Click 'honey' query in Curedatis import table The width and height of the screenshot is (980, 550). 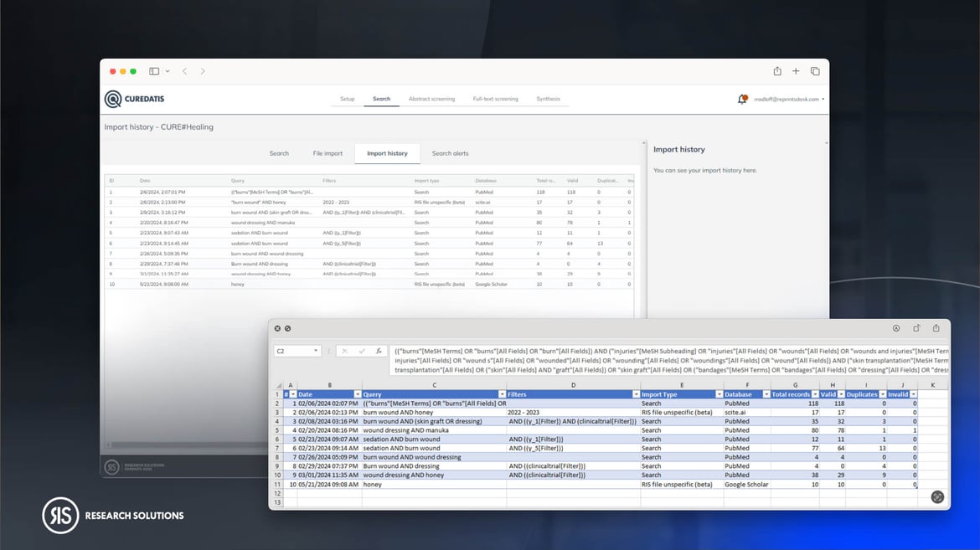[238, 285]
